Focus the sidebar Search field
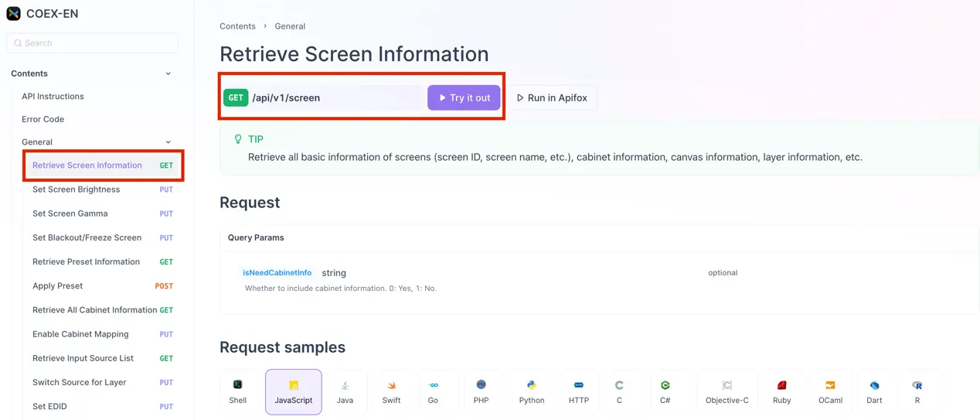This screenshot has width=980, height=420. (x=93, y=43)
